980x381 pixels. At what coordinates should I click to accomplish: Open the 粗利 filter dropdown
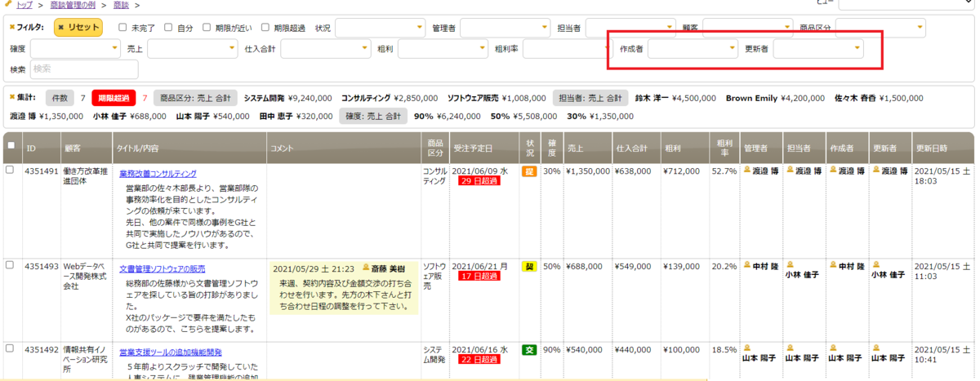(x=443, y=49)
